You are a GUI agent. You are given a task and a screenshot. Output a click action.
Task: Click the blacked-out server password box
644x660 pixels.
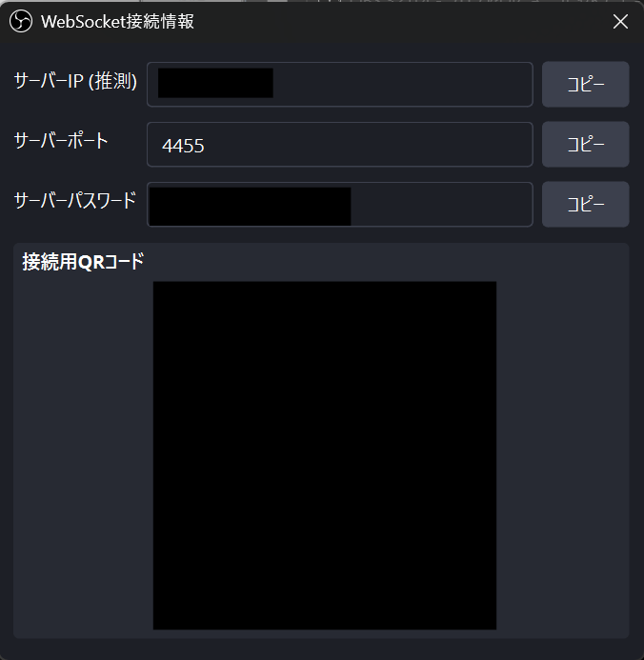pyautogui.click(x=250, y=207)
